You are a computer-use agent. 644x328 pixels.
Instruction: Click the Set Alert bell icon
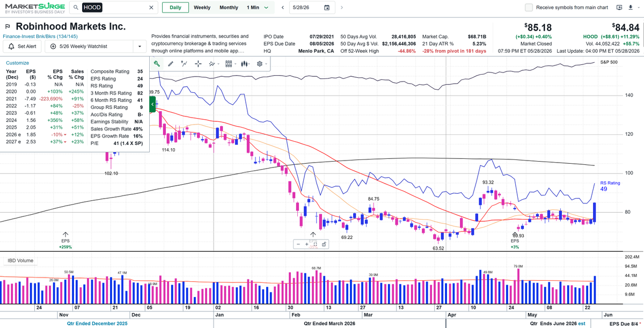11,46
